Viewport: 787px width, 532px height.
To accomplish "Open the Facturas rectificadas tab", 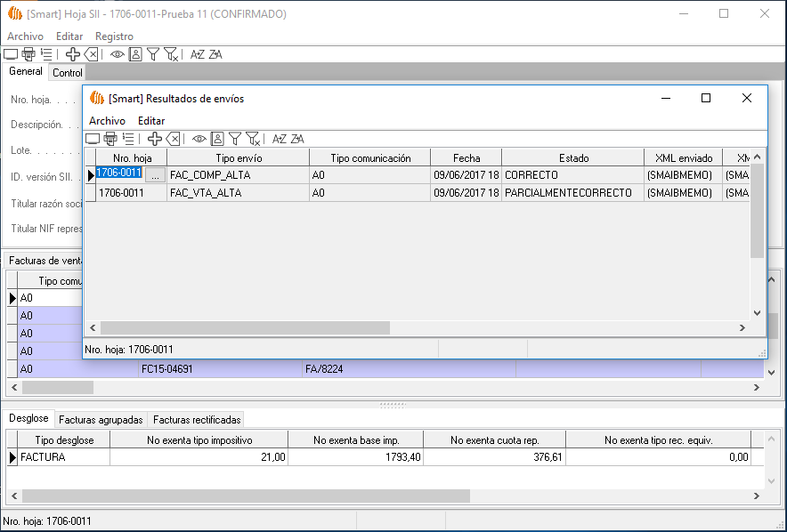I will (x=195, y=419).
